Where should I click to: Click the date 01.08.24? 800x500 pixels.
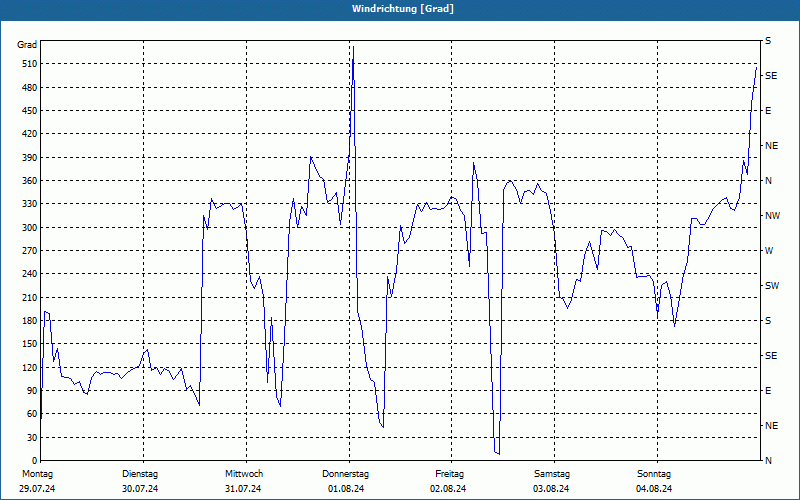pos(346,489)
